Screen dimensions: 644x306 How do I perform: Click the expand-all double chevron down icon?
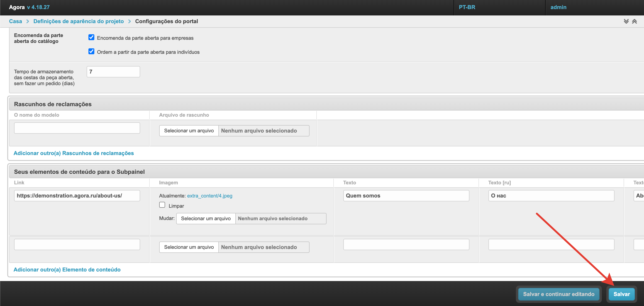[626, 21]
